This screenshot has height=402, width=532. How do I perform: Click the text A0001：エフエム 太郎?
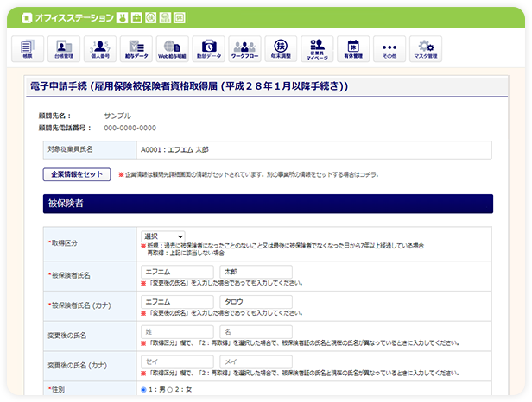click(174, 150)
